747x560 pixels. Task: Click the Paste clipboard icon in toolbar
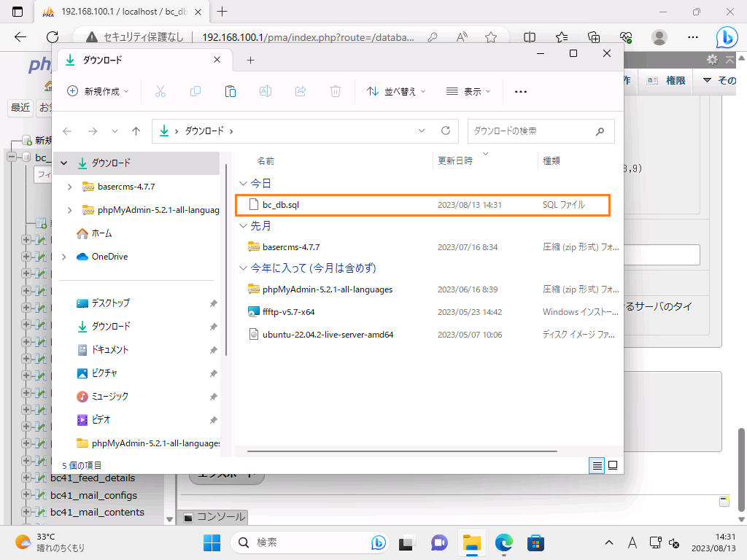click(x=231, y=91)
